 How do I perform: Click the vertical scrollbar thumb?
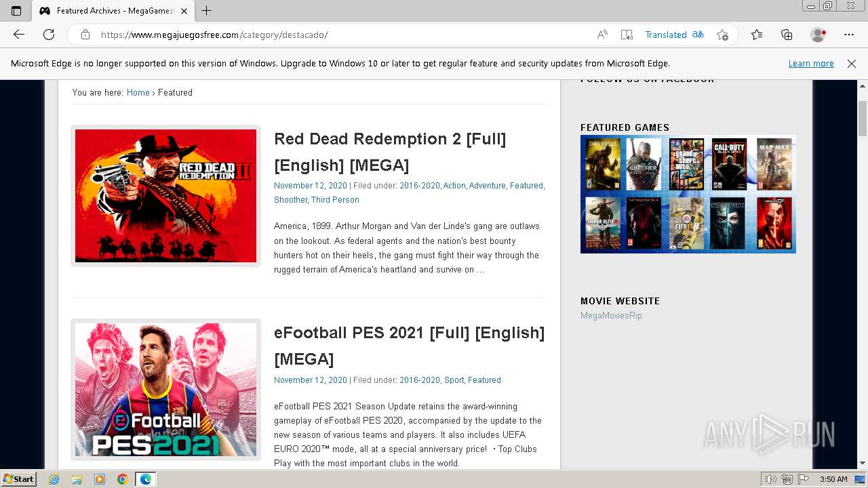tap(863, 119)
